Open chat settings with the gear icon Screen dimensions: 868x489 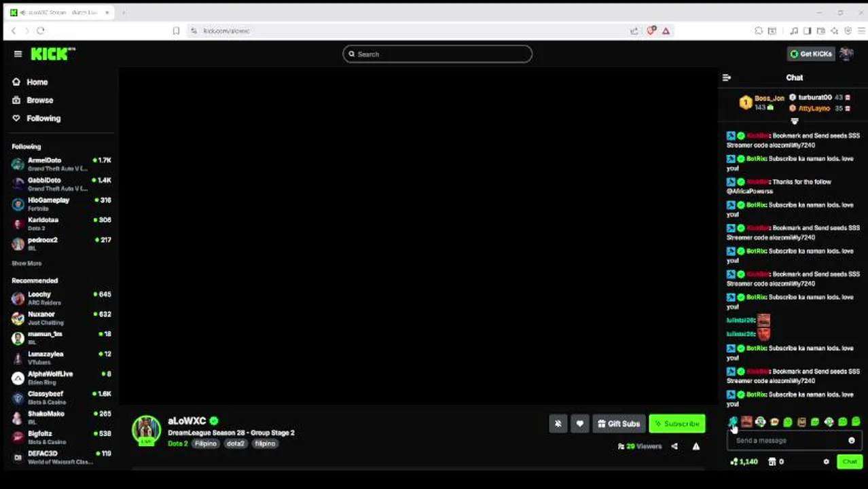tap(827, 462)
